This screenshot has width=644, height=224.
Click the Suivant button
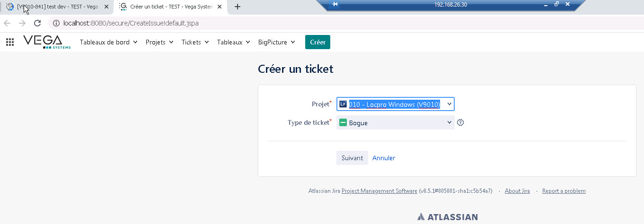point(352,158)
